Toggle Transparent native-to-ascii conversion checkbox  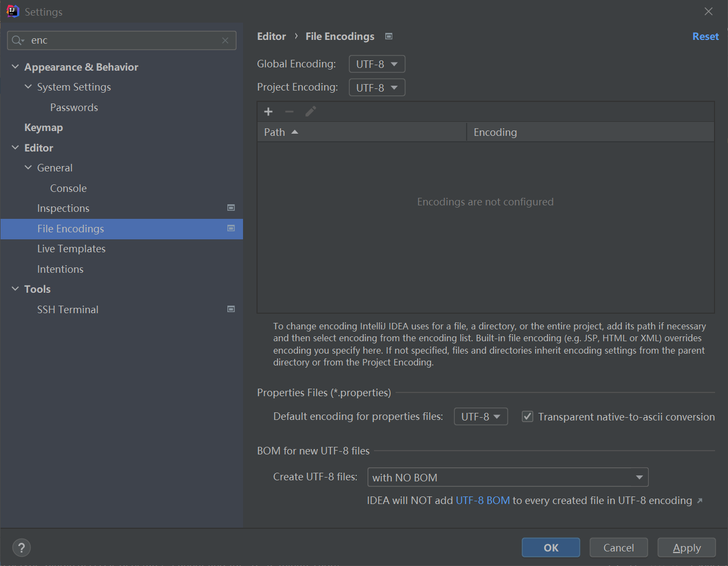click(x=528, y=417)
